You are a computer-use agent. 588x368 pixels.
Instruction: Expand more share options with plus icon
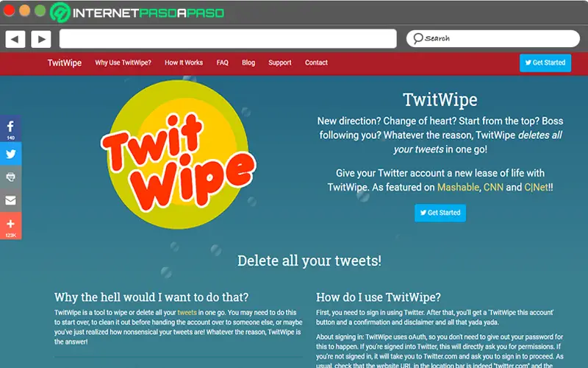tap(10, 226)
